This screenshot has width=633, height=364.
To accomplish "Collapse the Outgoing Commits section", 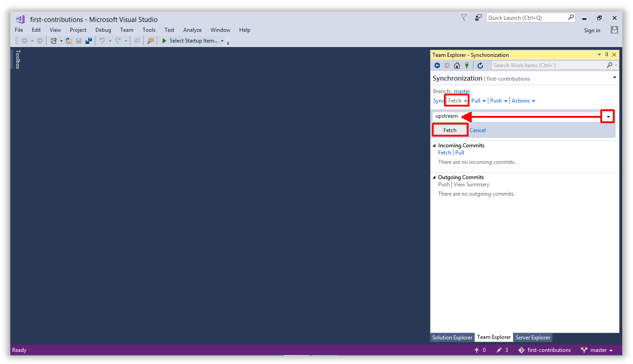I will (x=434, y=177).
